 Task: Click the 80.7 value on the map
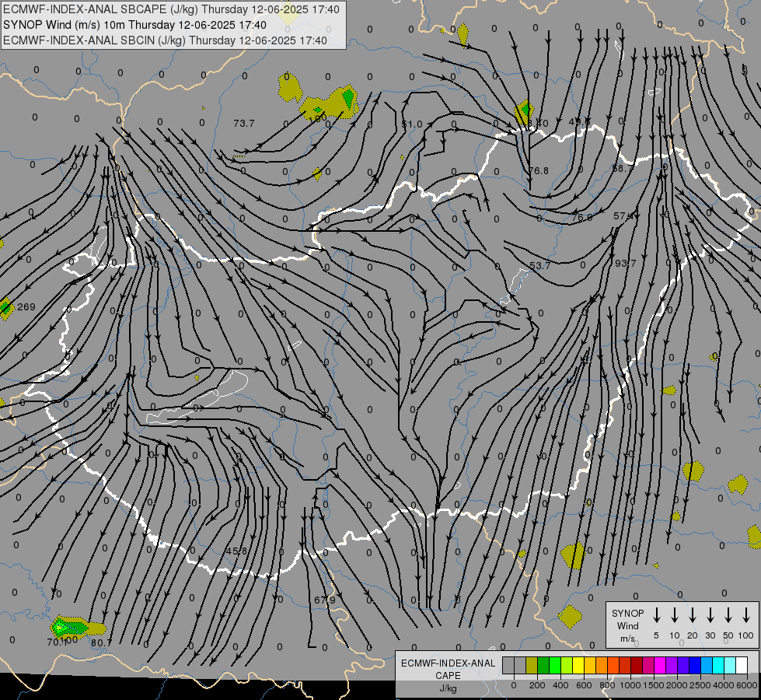(101, 642)
